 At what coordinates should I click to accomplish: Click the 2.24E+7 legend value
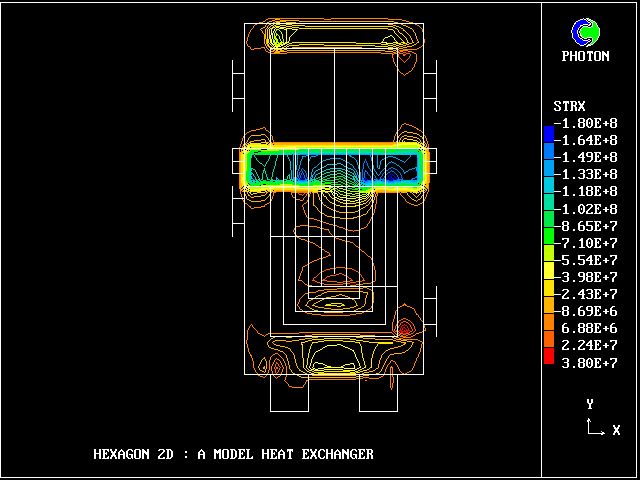click(x=591, y=345)
